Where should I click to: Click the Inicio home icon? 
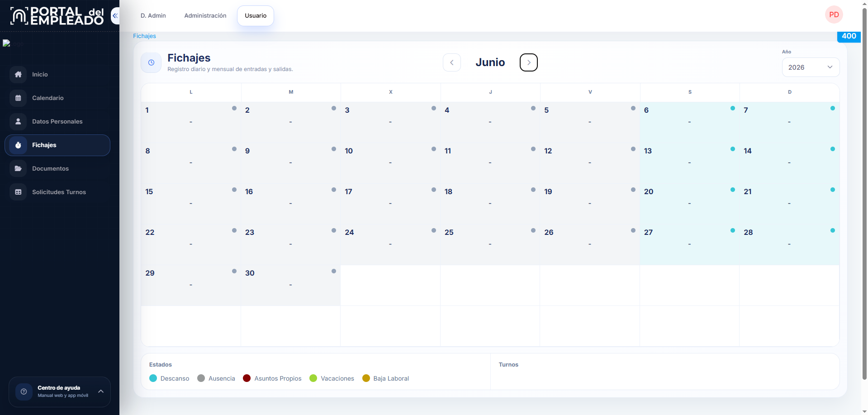pos(18,74)
